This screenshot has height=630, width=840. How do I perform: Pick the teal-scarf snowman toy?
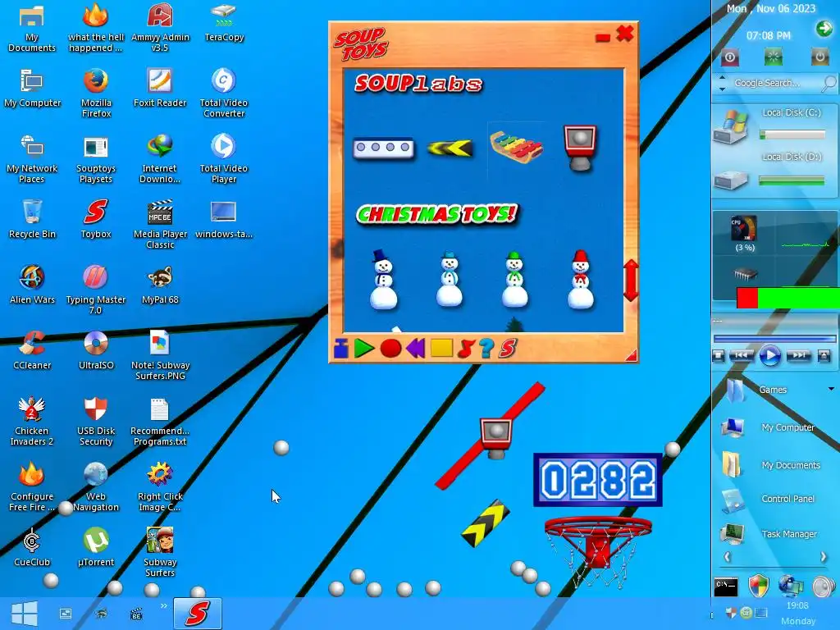(x=450, y=279)
